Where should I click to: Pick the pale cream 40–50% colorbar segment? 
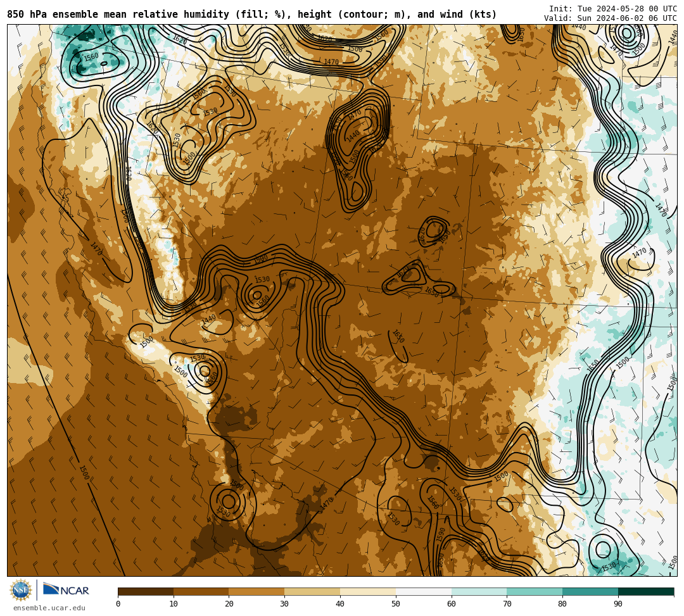click(368, 591)
